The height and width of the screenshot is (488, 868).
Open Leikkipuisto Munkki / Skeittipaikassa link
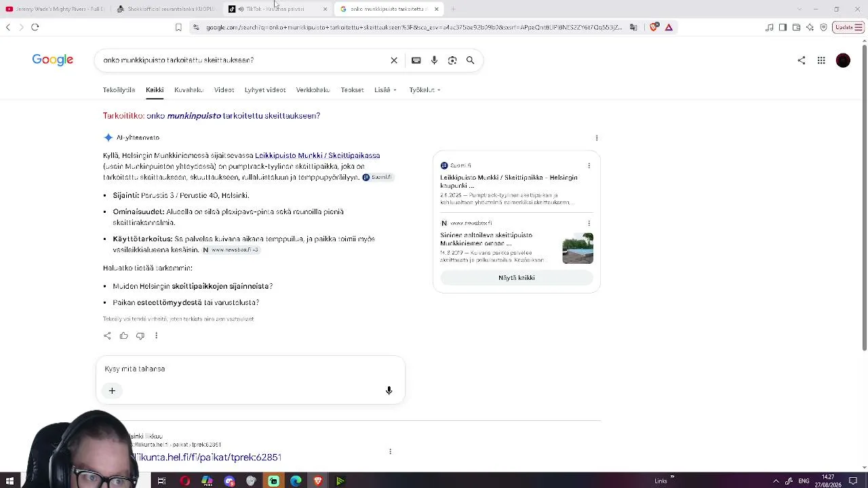click(x=317, y=155)
